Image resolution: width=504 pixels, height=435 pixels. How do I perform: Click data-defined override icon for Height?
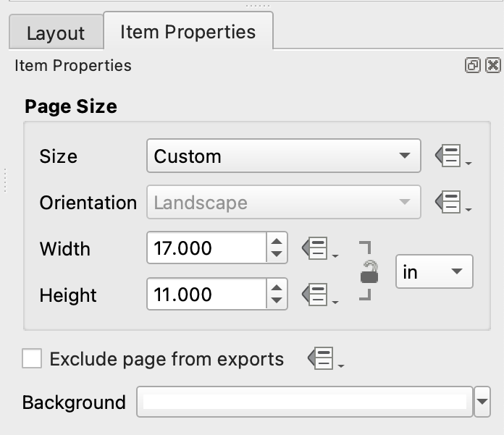tap(318, 295)
